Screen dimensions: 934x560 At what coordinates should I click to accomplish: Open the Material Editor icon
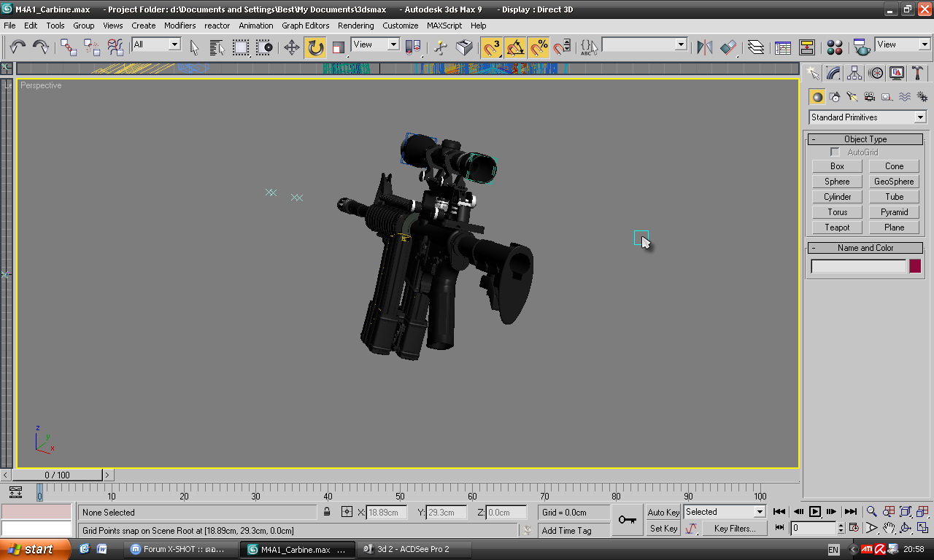click(x=835, y=47)
